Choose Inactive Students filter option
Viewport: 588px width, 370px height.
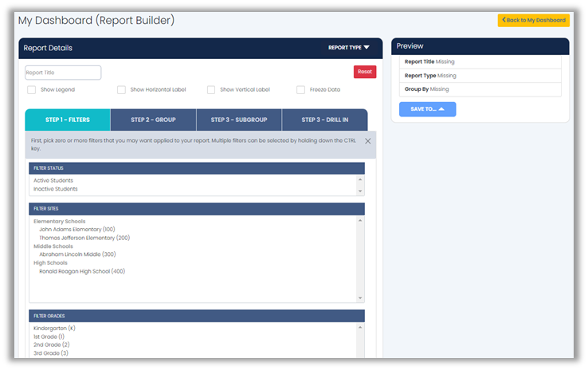57,189
